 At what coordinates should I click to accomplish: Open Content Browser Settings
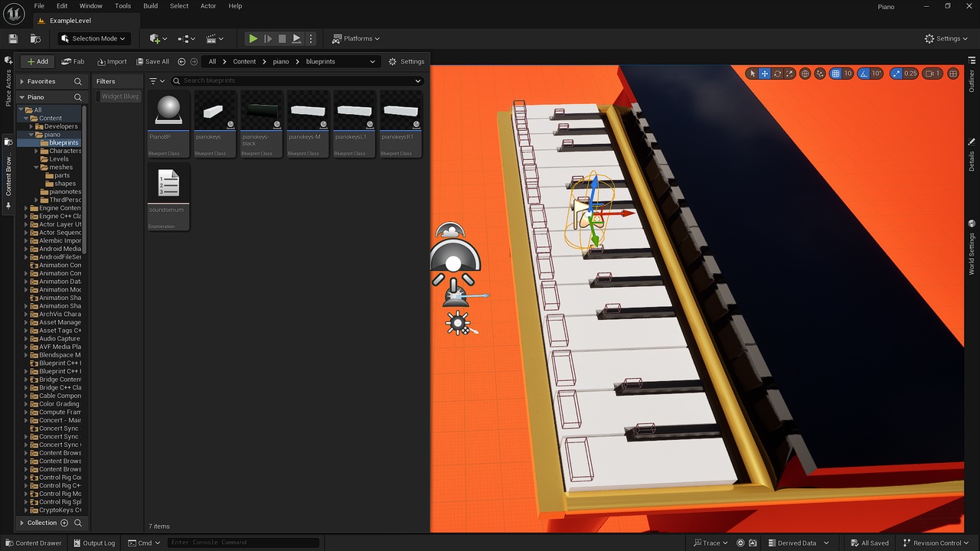point(406,61)
